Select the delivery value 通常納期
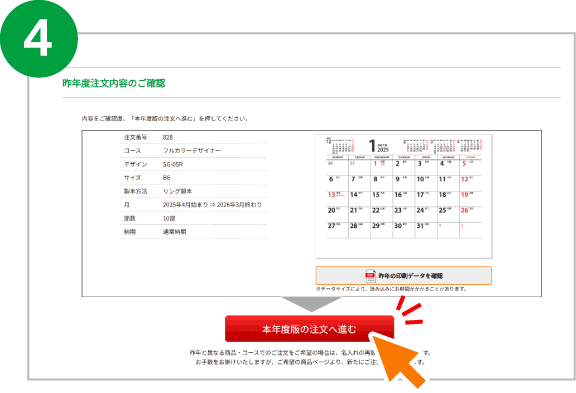Viewport: 576px width, 393px height. pyautogui.click(x=174, y=232)
